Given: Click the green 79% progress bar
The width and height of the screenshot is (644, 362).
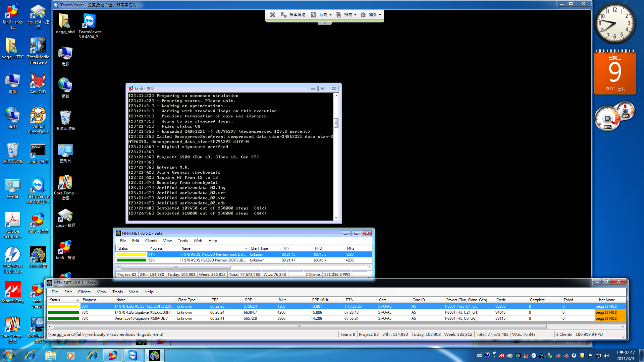Looking at the screenshot, I should pos(63,318).
